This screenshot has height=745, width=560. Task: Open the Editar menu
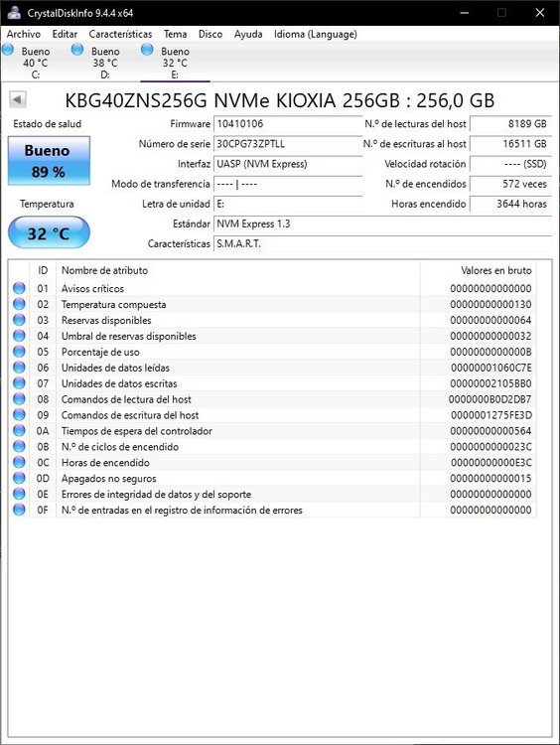pos(65,34)
